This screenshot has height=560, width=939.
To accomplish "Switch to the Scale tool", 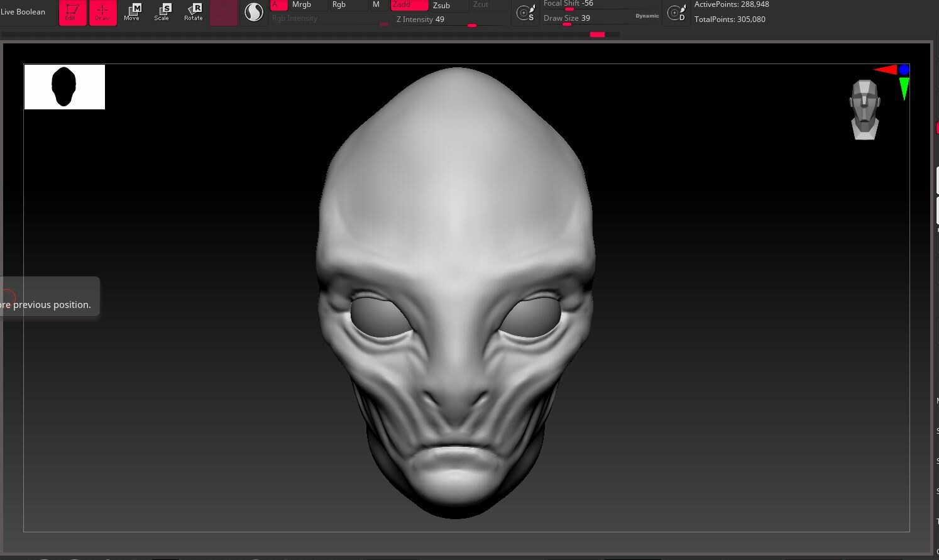I will (162, 11).
